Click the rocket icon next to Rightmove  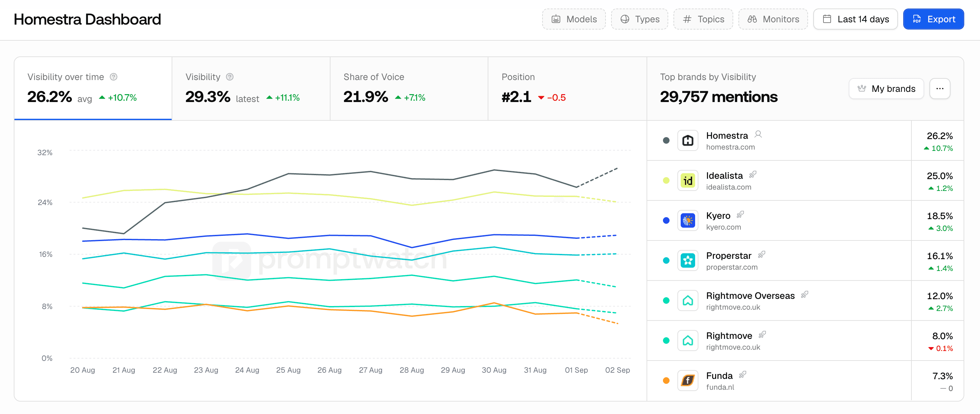tap(762, 335)
